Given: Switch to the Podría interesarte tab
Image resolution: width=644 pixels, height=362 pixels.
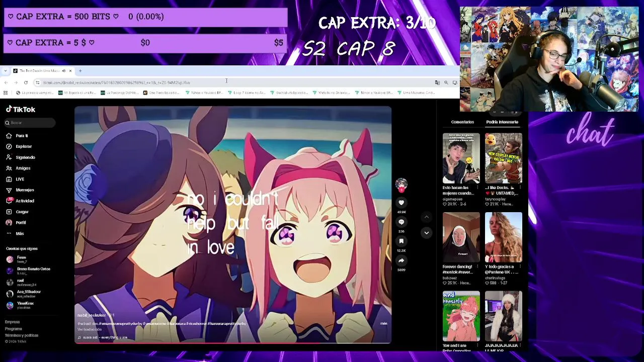Looking at the screenshot, I should point(502,122).
